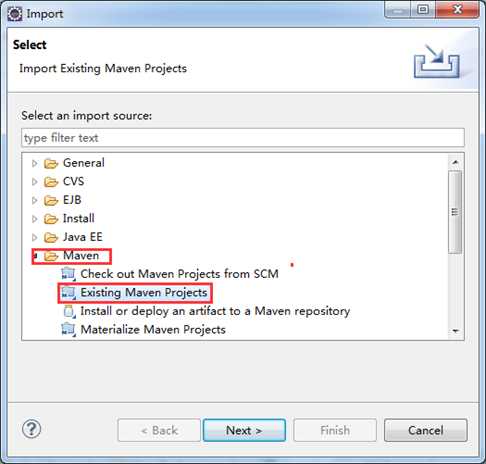Viewport: 486px width, 464px height.
Task: Click the Cancel button
Action: 426,430
